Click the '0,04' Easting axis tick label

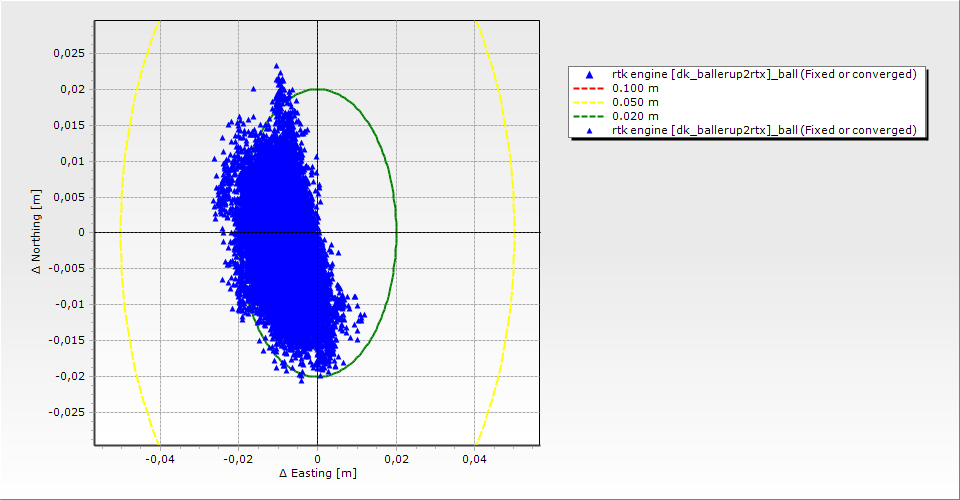[474, 459]
